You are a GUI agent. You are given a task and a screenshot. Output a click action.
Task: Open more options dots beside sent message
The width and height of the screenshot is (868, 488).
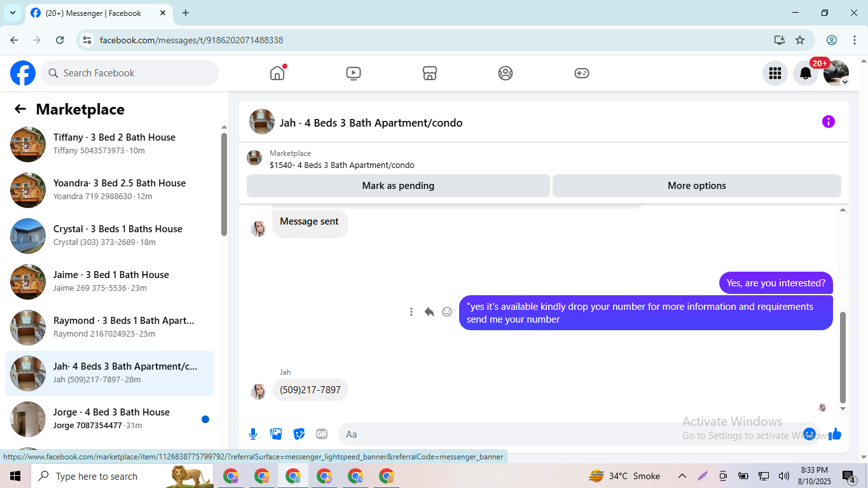click(x=411, y=312)
